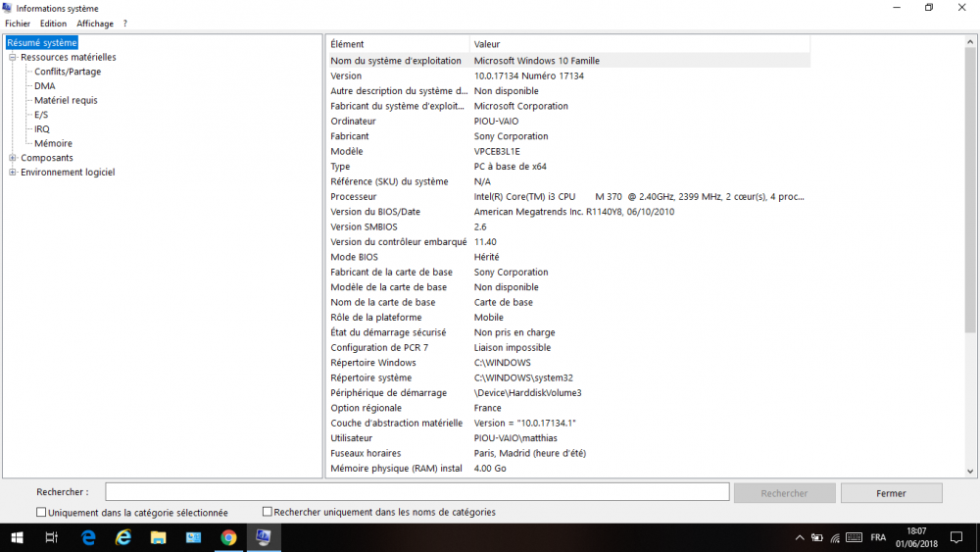
Task: Click the Ordinateur PIOU-VAIO row
Action: coord(568,122)
